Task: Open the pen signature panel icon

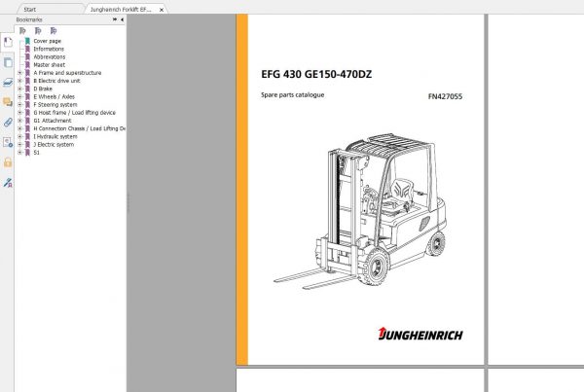Action: pyautogui.click(x=8, y=183)
